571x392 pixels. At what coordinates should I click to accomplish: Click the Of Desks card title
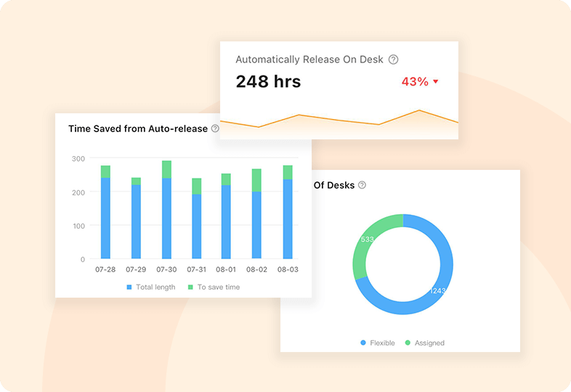(x=334, y=185)
